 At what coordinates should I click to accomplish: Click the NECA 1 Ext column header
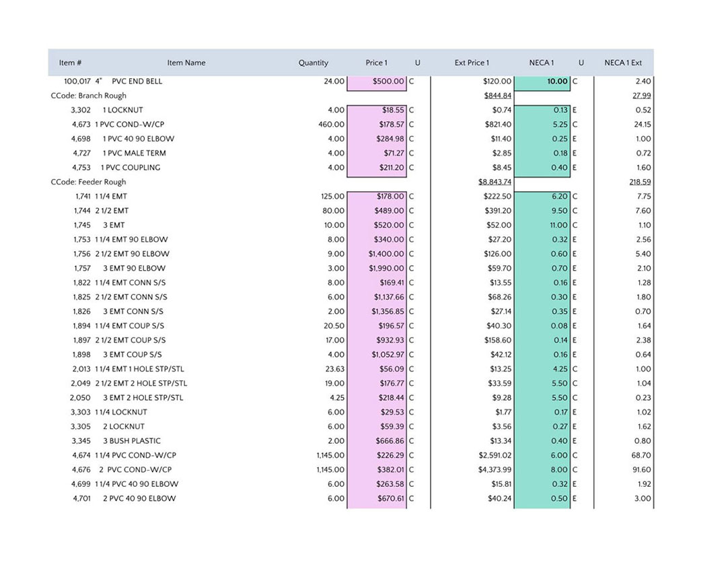[x=622, y=63]
